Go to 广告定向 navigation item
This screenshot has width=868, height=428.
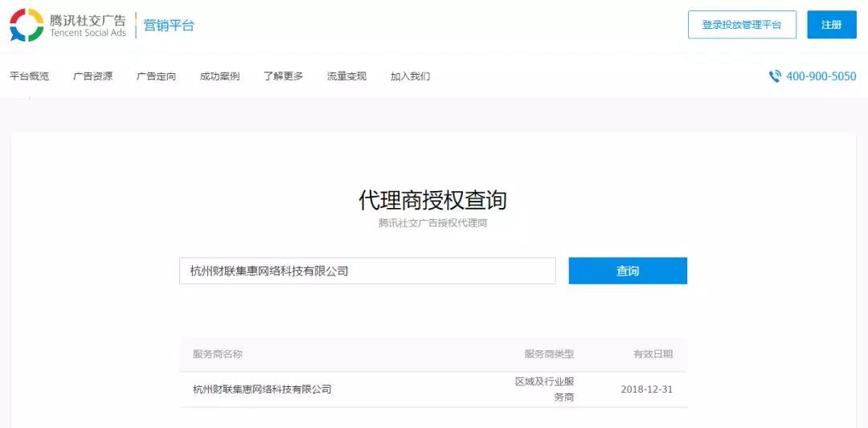click(157, 76)
